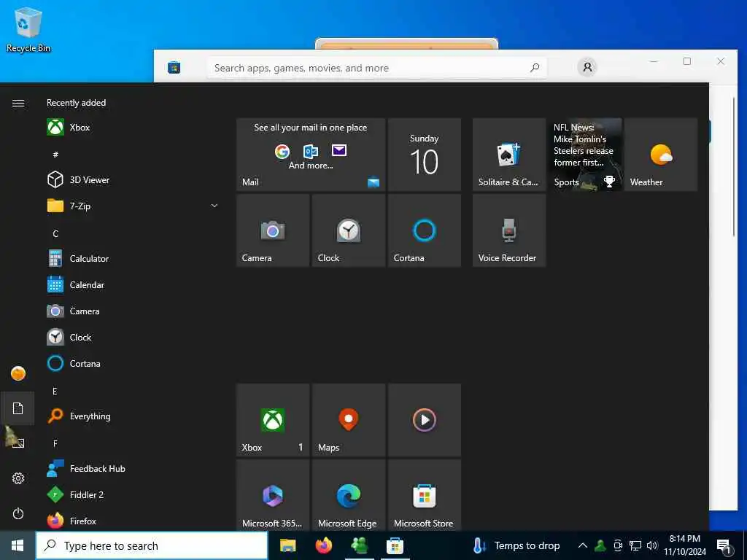Open Clock from the app list

point(133,337)
